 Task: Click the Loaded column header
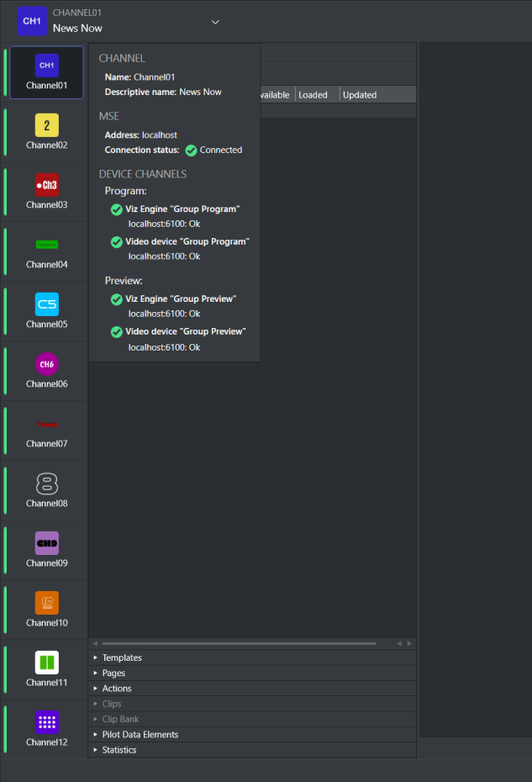pyautogui.click(x=316, y=95)
